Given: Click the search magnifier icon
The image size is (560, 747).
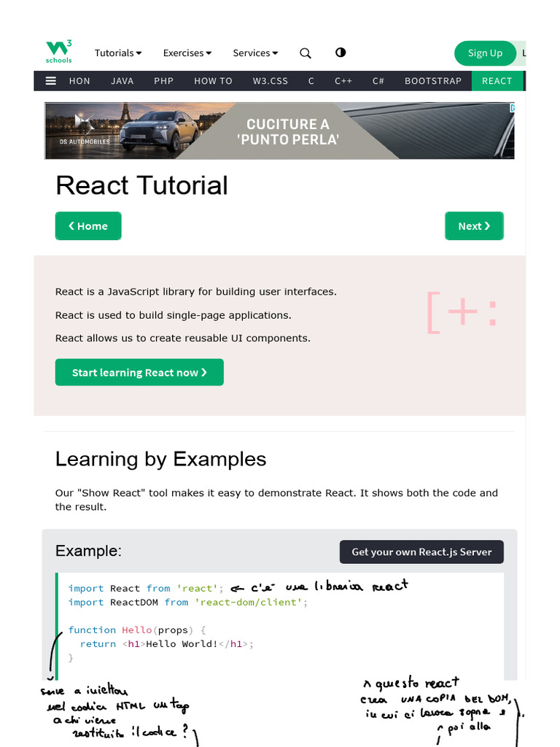Looking at the screenshot, I should (306, 53).
